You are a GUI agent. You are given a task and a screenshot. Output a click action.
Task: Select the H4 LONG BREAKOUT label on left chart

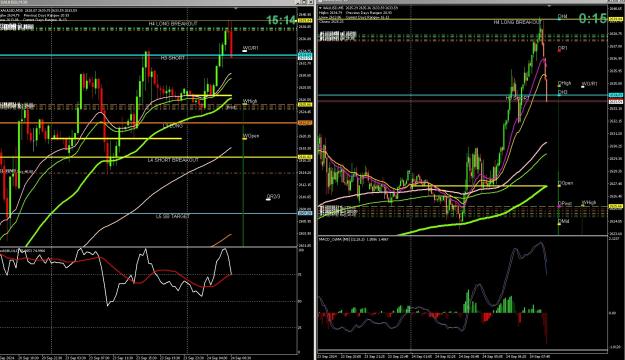173,24
